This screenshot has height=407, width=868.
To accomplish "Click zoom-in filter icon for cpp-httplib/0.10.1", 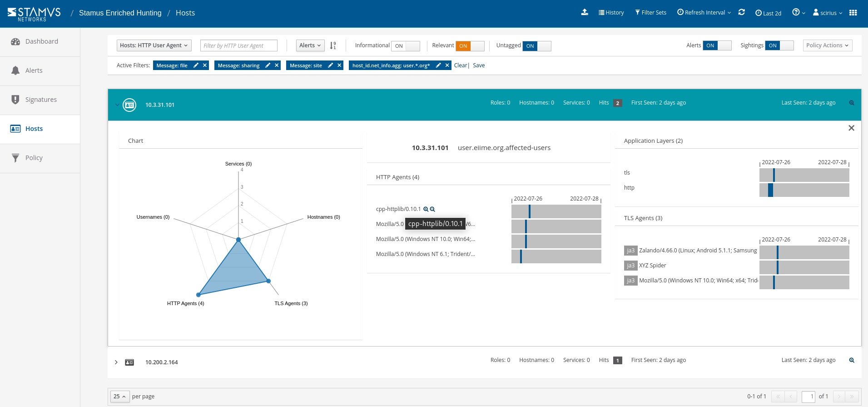I will (x=426, y=209).
